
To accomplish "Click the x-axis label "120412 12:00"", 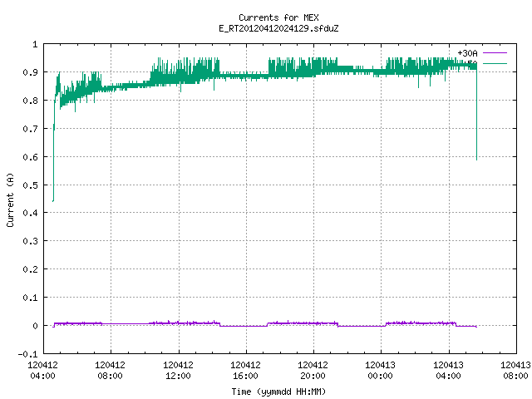I will point(178,370).
